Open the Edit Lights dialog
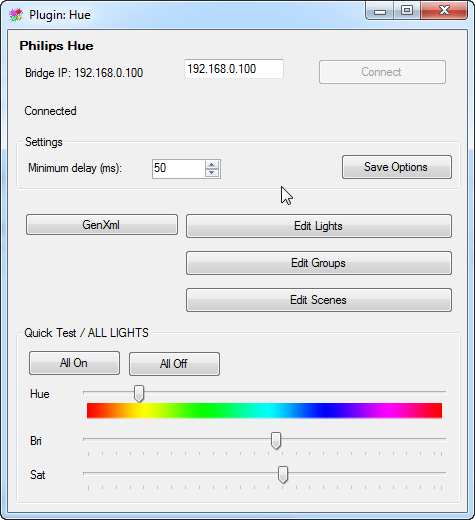475x520 pixels. tap(319, 226)
